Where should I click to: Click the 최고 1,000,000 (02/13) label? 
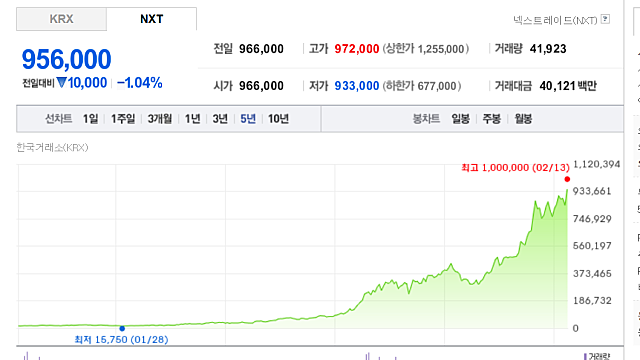click(516, 168)
